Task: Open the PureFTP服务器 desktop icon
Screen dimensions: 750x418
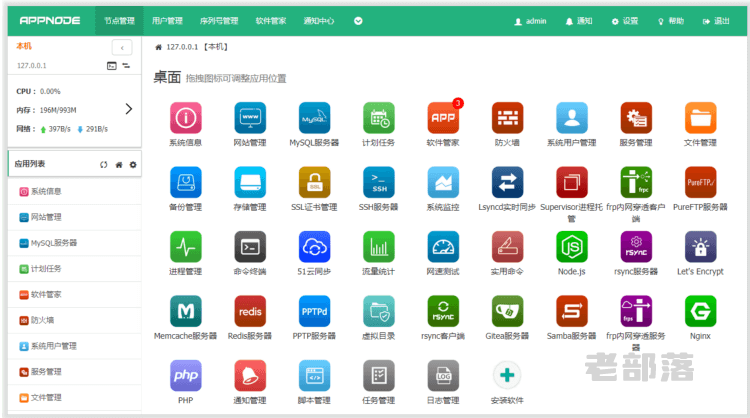Action: pos(700,182)
